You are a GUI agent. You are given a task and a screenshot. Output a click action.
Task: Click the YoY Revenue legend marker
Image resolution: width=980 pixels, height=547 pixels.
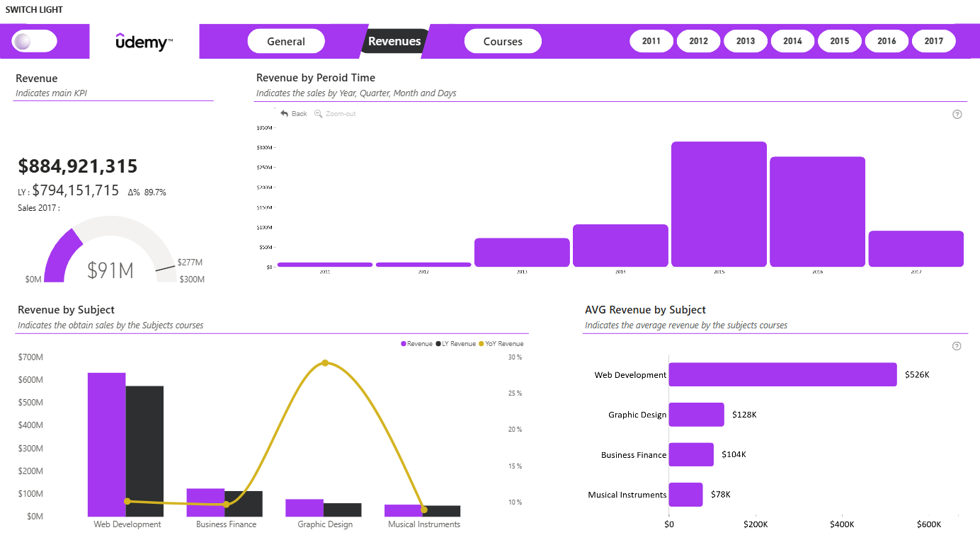click(x=482, y=344)
